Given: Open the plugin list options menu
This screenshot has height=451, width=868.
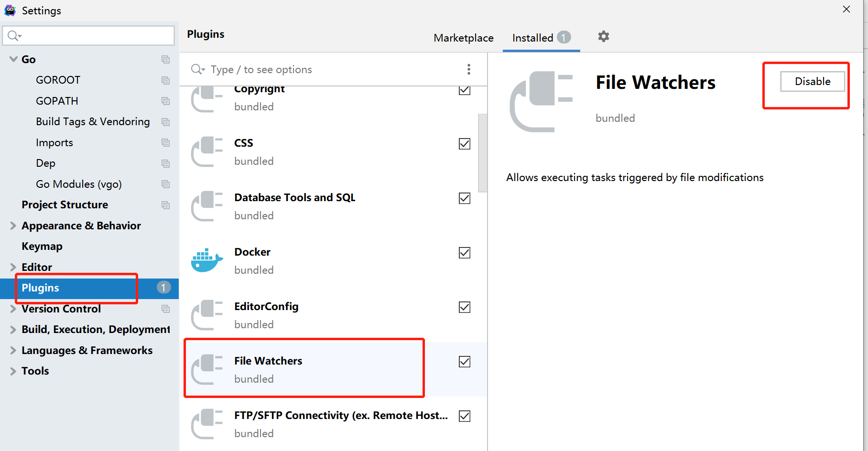Looking at the screenshot, I should pos(469,69).
